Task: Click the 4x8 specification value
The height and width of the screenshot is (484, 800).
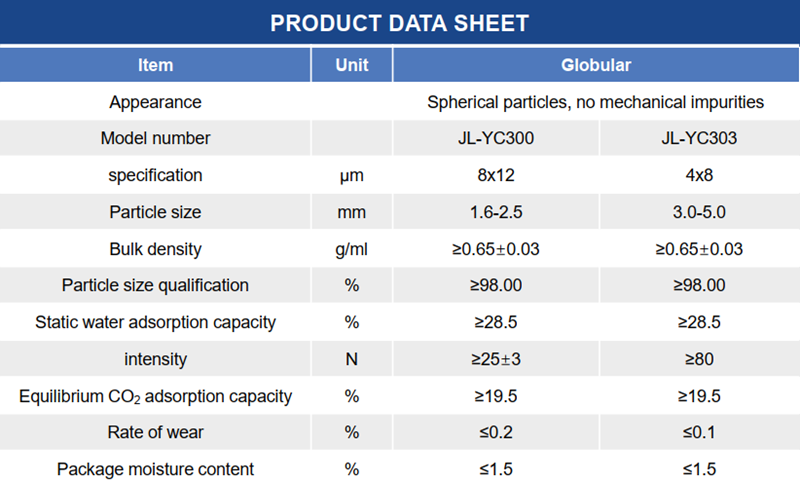Action: coord(700,176)
